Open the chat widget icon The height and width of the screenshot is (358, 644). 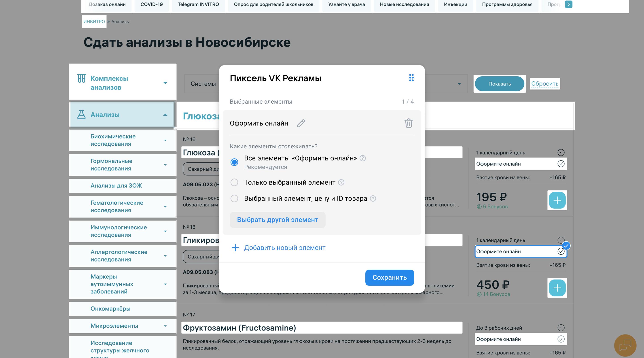click(625, 345)
